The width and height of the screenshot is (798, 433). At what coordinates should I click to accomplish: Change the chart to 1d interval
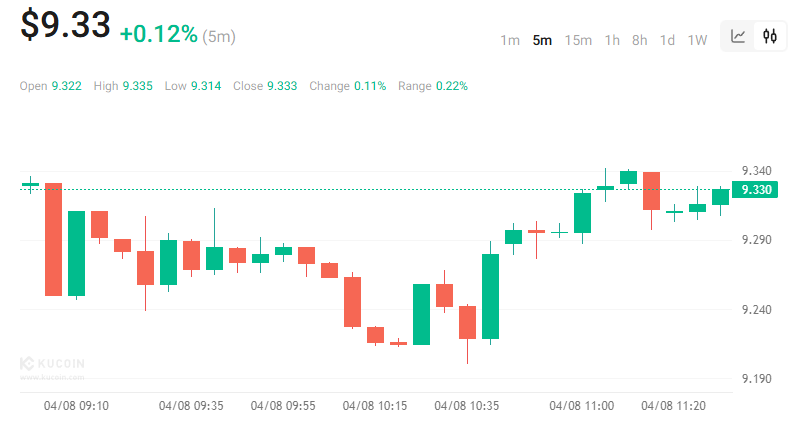667,40
